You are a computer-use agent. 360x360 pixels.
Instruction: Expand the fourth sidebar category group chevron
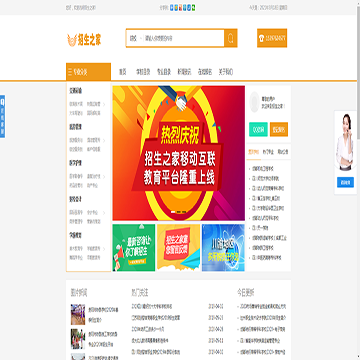coord(104,212)
